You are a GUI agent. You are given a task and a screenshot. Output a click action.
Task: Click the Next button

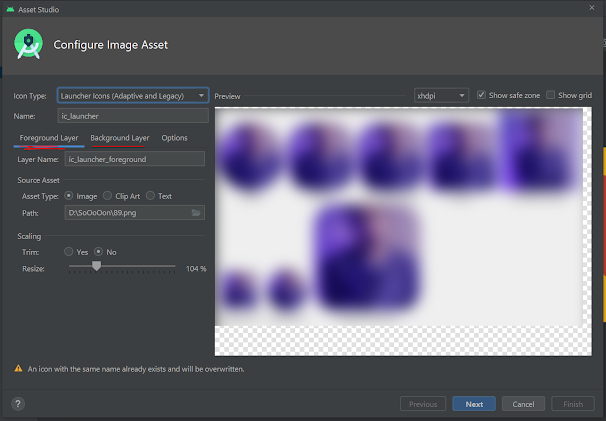tap(474, 404)
